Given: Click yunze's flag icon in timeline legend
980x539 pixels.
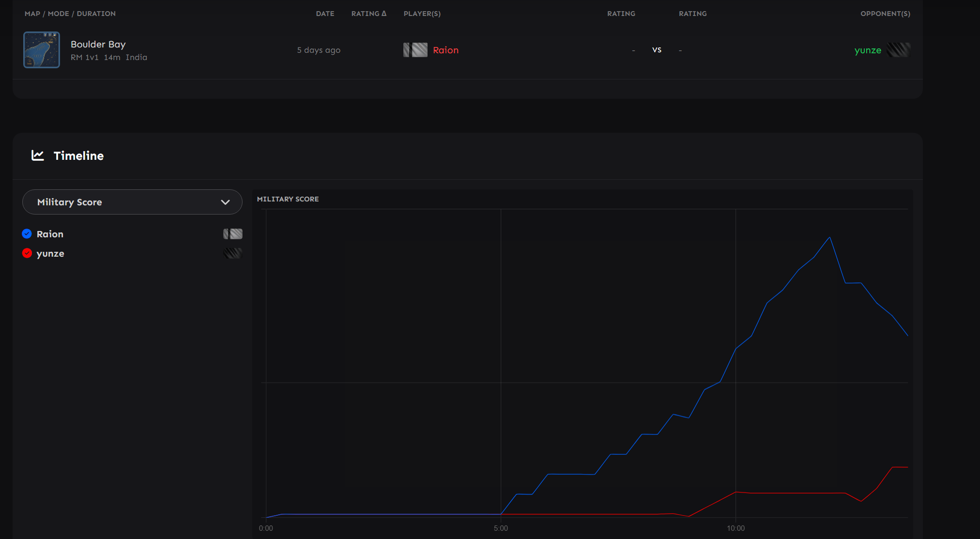Looking at the screenshot, I should point(232,253).
